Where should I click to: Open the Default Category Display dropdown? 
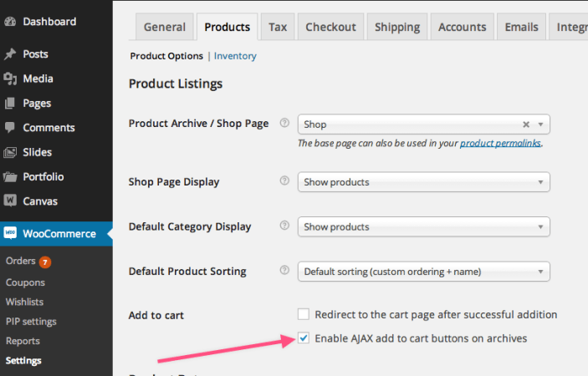pos(423,226)
